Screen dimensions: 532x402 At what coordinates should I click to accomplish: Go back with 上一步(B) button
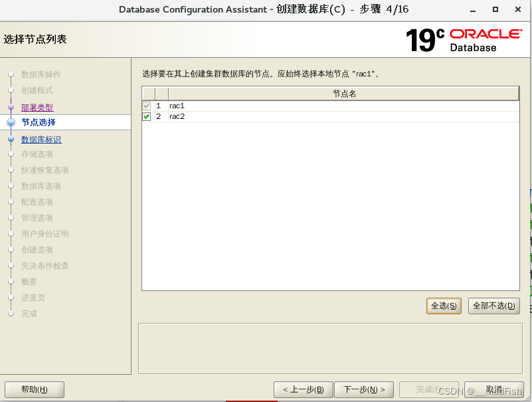304,389
